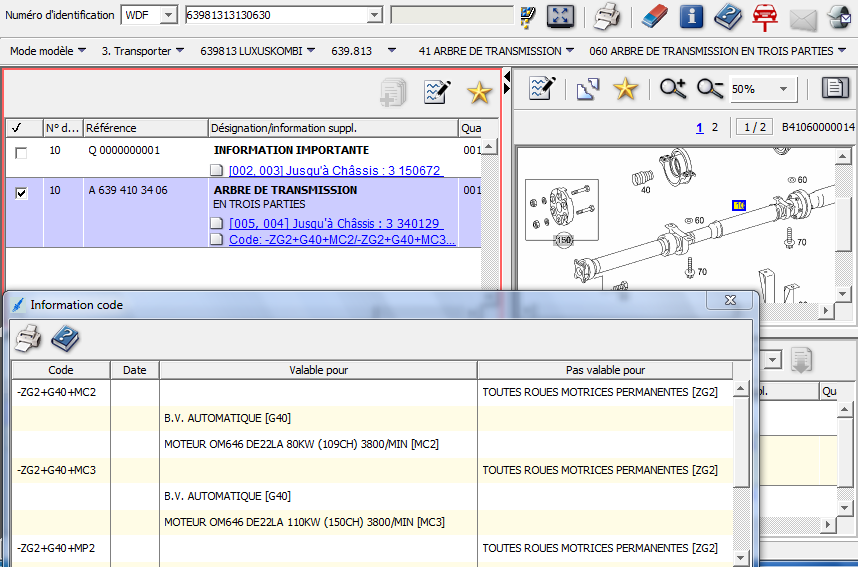This screenshot has width=858, height=567.
Task: Click the red car vehicle icon
Action: coord(765,16)
